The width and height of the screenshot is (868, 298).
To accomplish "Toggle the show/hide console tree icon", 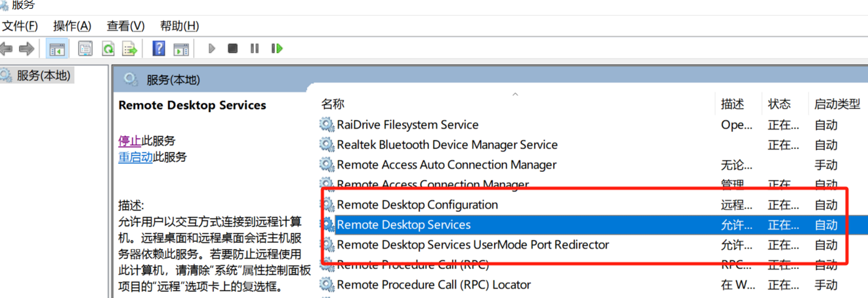I will (57, 49).
